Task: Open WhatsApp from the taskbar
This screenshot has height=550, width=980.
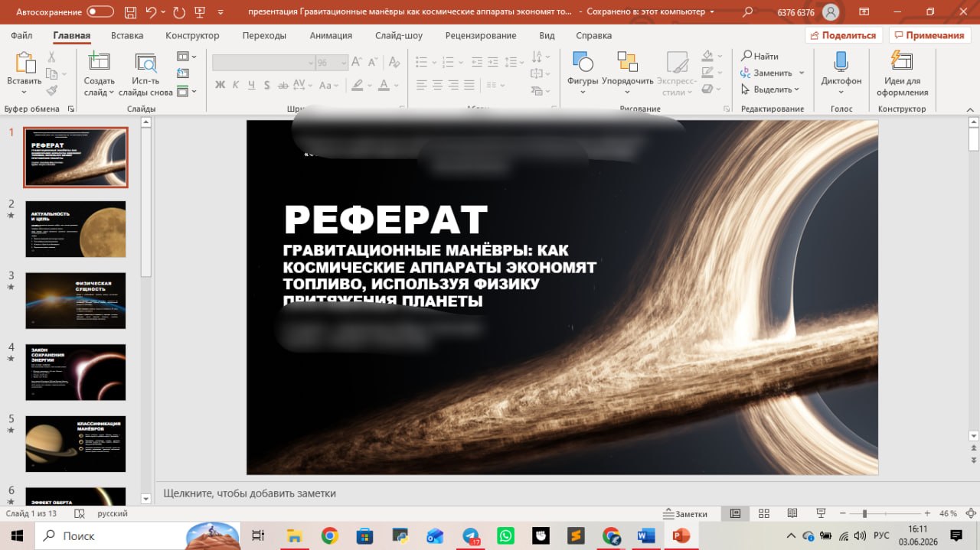Action: (x=505, y=536)
